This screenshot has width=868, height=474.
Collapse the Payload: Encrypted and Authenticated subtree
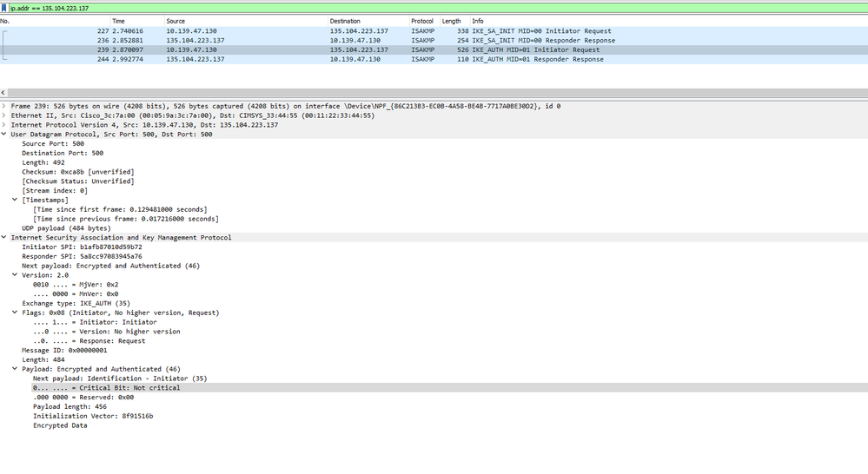[x=15, y=369]
